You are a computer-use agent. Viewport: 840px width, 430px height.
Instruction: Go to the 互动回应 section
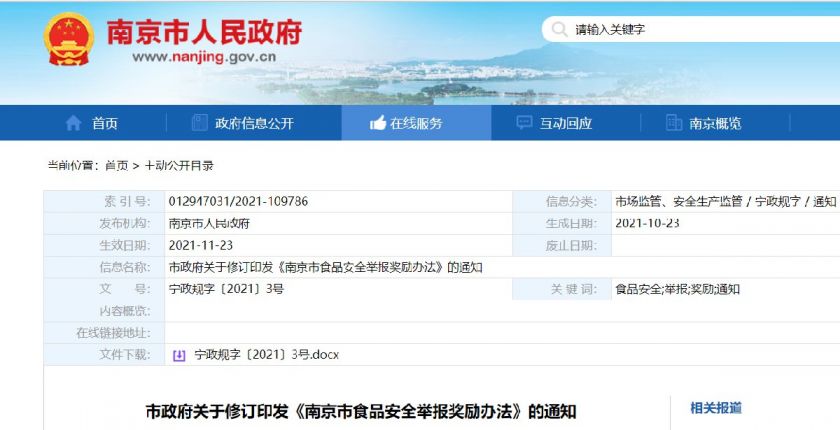566,123
